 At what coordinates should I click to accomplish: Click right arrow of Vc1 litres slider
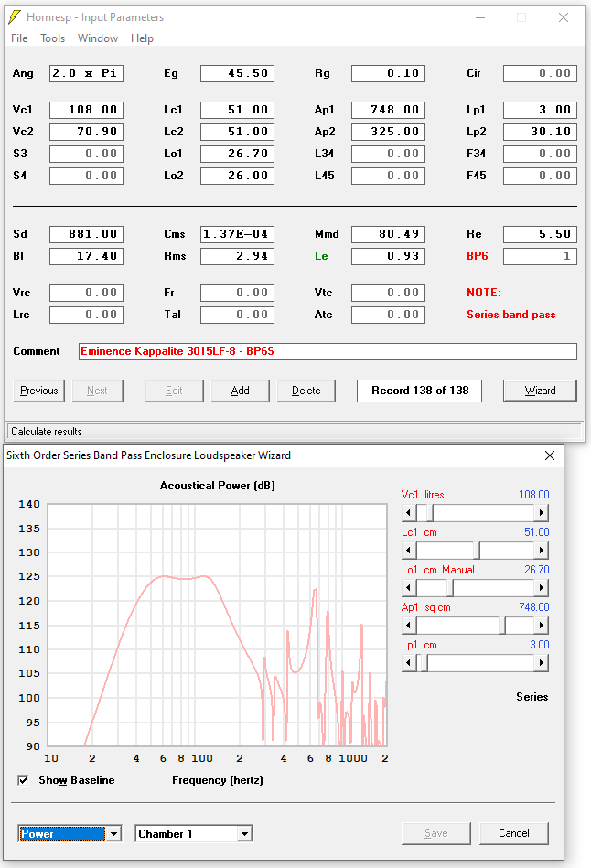(x=542, y=513)
